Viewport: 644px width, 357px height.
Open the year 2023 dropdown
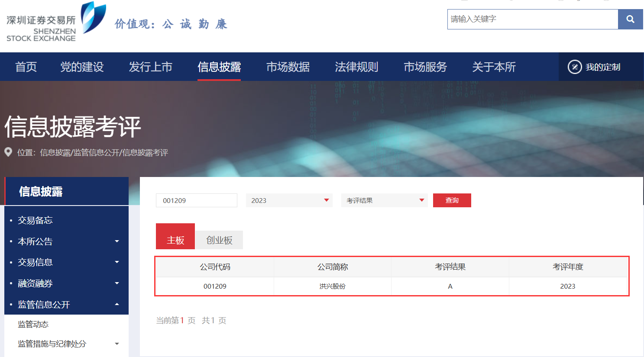point(289,200)
